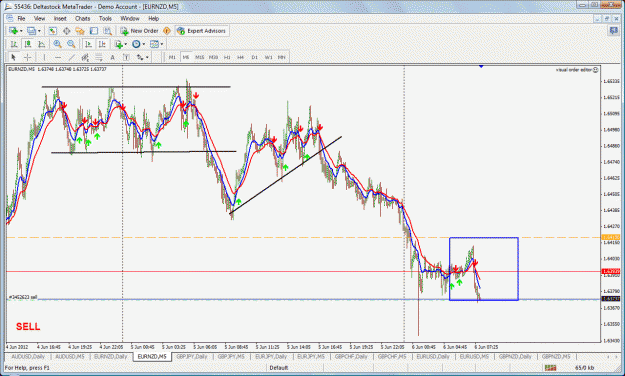Viewport: 625px width, 376px height.
Task: Select the Vertical Line tool
Action: pos(44,57)
